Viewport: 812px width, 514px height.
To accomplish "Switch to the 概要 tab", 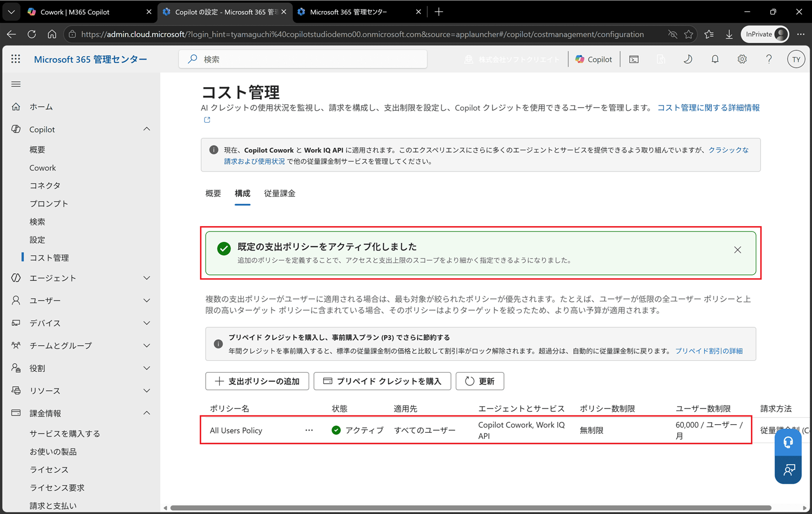I will click(x=213, y=193).
